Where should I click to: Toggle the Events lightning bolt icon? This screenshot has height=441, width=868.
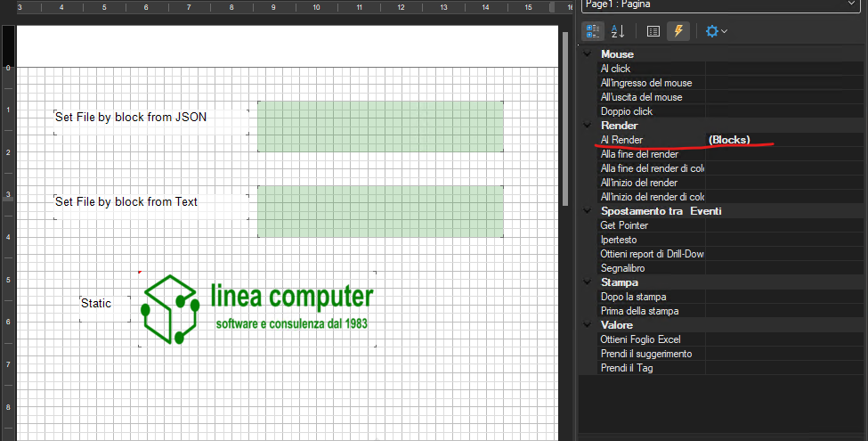pos(678,31)
